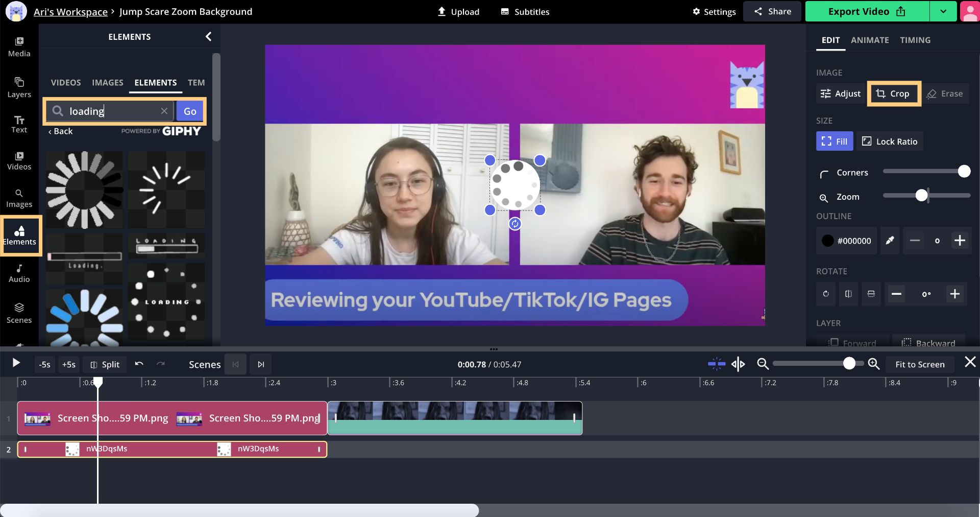
Task: Open the Audio panel in sidebar
Action: (19, 273)
